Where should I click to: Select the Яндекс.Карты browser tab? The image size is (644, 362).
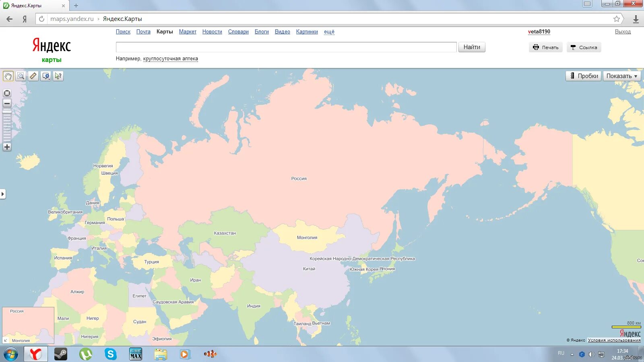tap(34, 6)
